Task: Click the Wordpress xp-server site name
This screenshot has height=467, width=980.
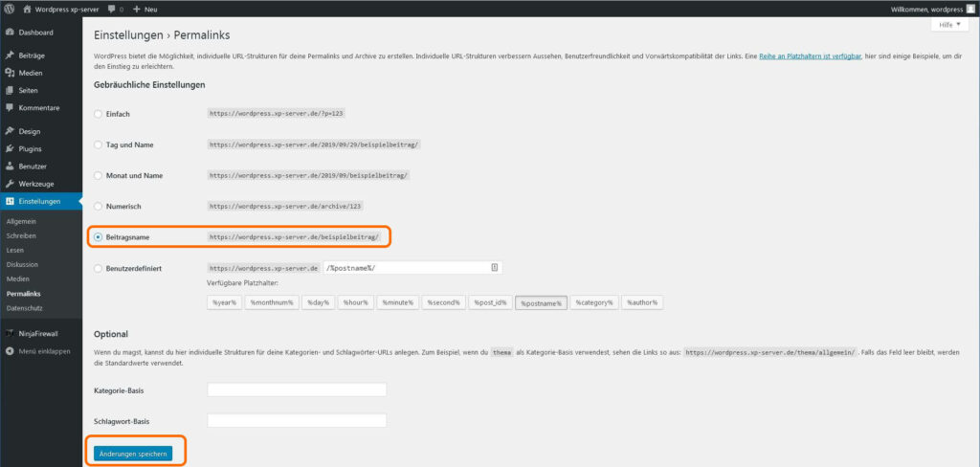Action: point(67,10)
